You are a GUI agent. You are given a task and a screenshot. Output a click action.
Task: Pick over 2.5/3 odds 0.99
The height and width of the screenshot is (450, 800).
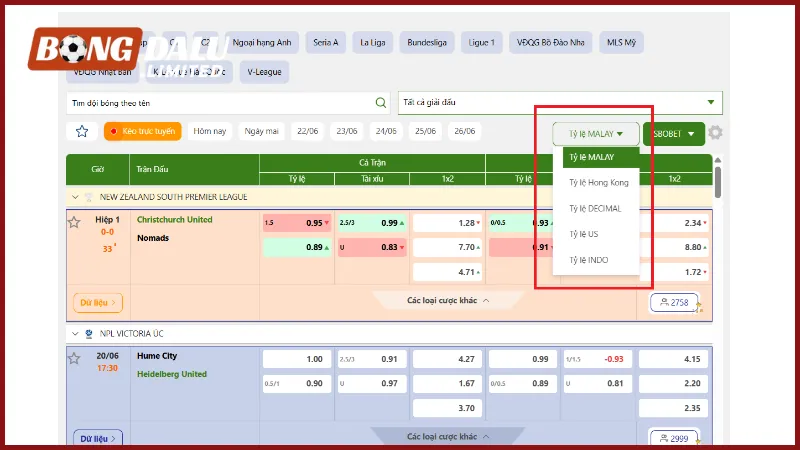(372, 223)
